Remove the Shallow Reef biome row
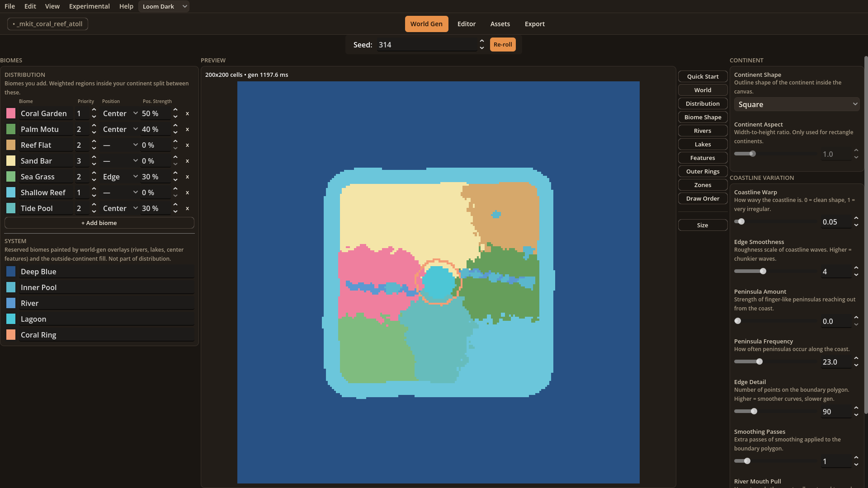 click(x=187, y=192)
